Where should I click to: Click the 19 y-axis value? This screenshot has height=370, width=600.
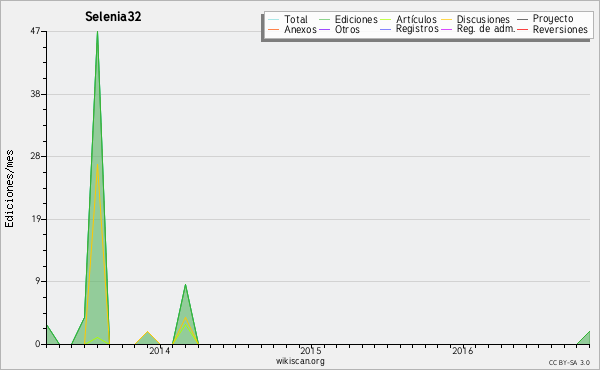click(35, 219)
